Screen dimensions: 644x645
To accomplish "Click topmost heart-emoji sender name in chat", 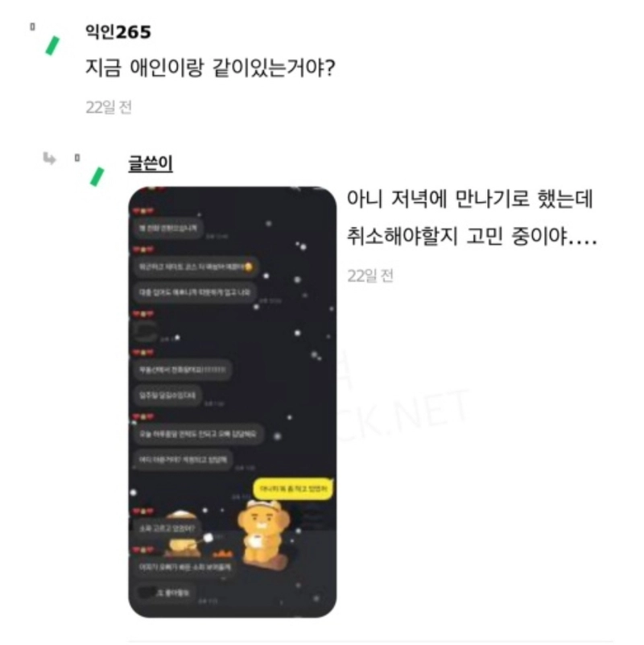I will click(143, 211).
